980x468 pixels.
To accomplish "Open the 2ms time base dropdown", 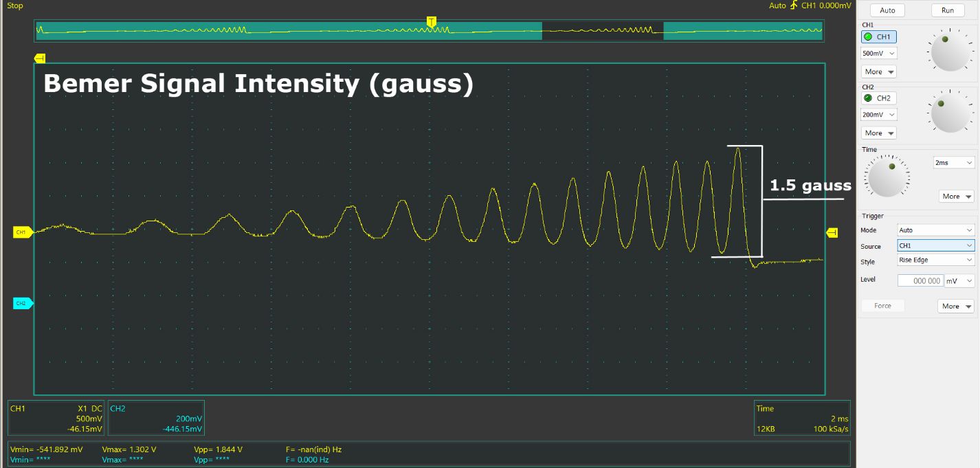I will click(x=954, y=163).
